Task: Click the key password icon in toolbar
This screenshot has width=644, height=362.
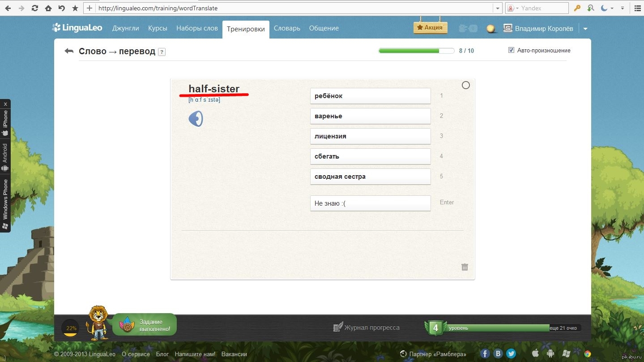Action: [x=577, y=8]
